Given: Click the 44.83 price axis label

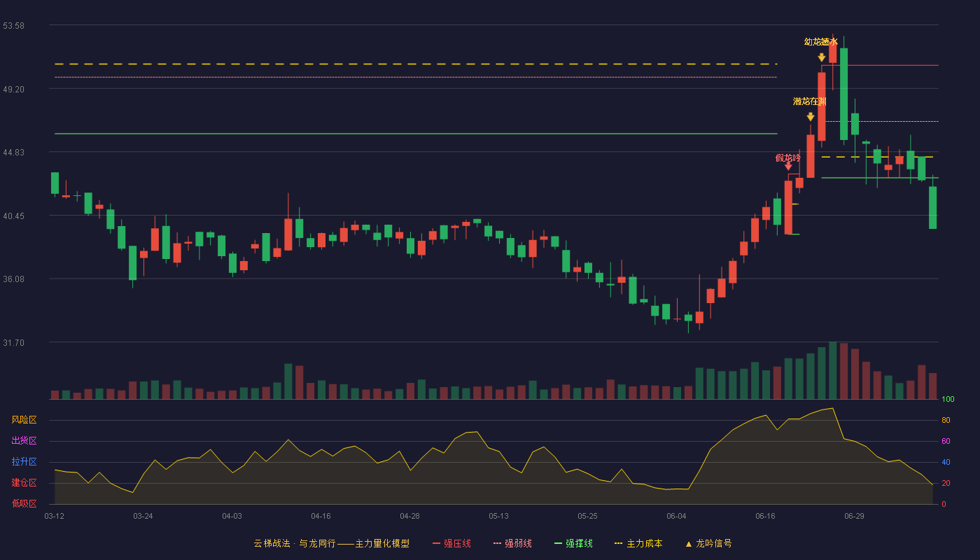Looking at the screenshot, I should tap(14, 153).
